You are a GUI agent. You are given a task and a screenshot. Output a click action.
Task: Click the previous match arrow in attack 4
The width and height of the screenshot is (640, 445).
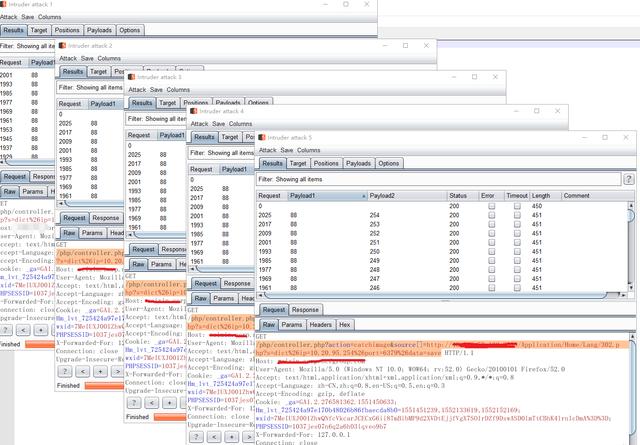click(x=214, y=436)
